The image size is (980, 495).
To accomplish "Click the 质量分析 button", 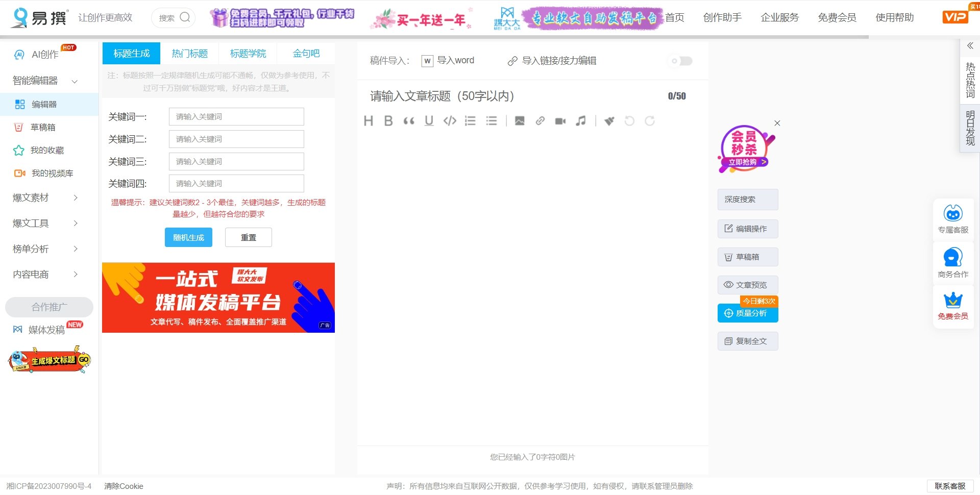I will [748, 313].
